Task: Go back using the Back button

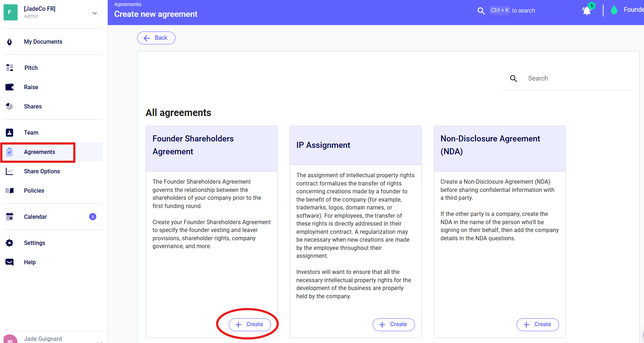Action: 156,38
